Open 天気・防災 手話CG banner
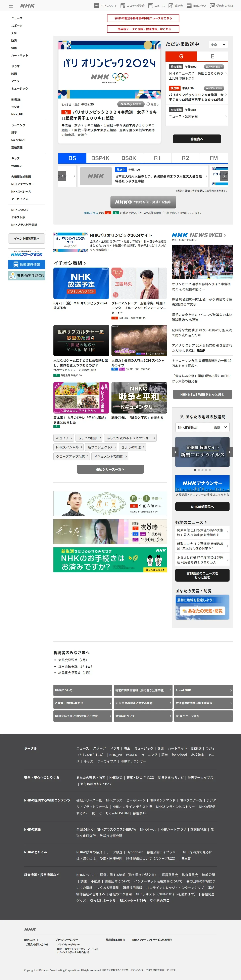Viewport: 241px width, 980px height. [x=27, y=275]
